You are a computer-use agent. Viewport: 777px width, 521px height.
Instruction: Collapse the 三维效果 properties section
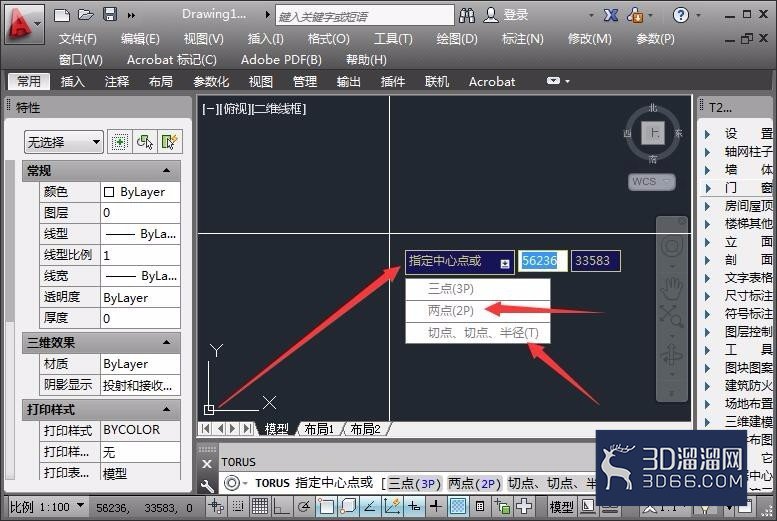(x=166, y=343)
